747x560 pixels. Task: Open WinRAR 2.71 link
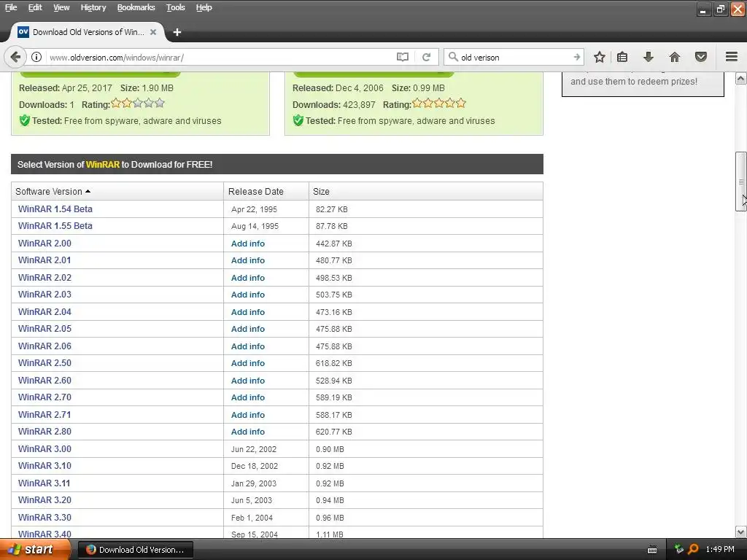click(x=44, y=414)
